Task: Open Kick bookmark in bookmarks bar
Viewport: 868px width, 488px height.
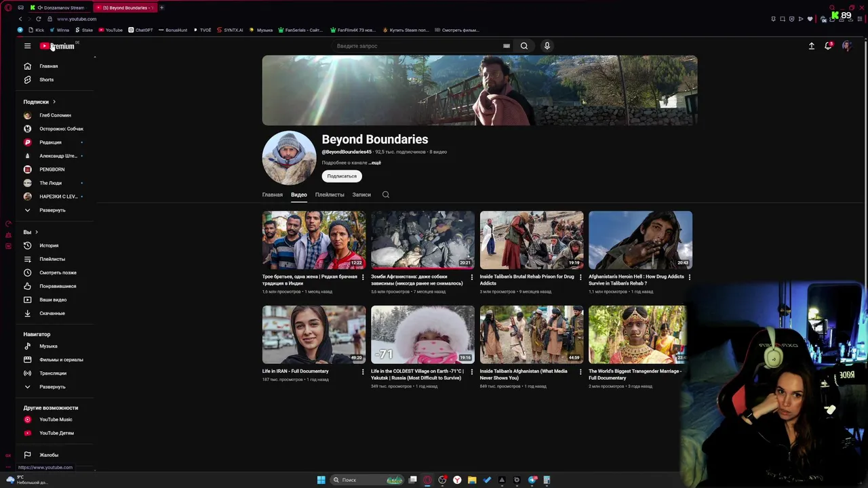Action: [36, 30]
